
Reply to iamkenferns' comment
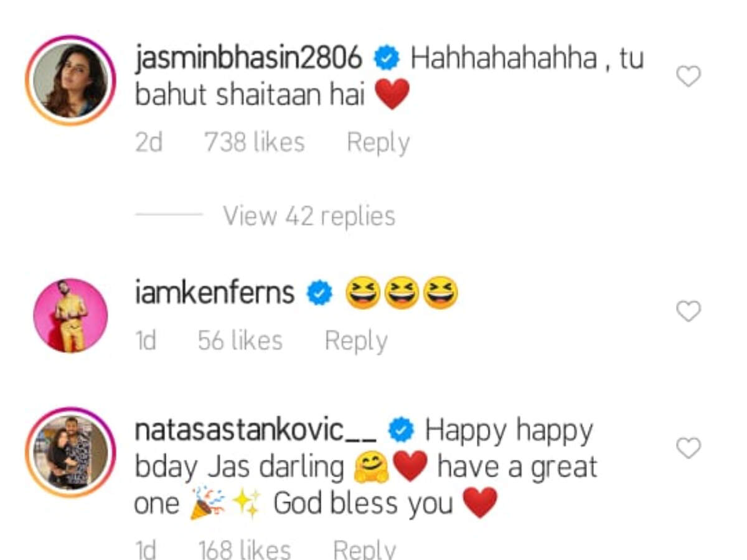356,341
